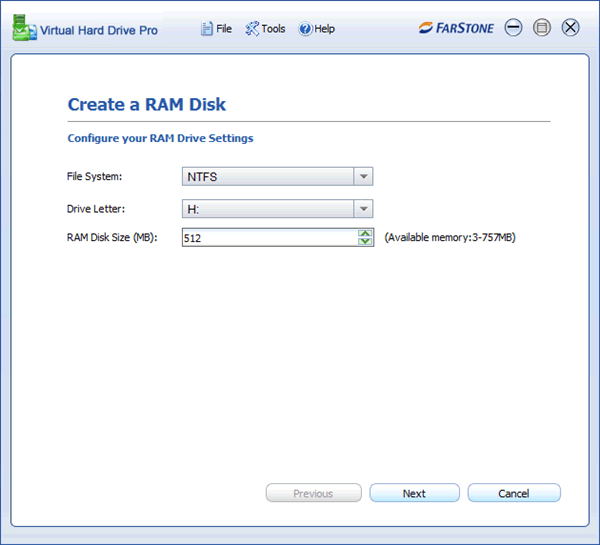Viewport: 600px width, 545px height.
Task: Click the File System label
Action: click(x=95, y=176)
